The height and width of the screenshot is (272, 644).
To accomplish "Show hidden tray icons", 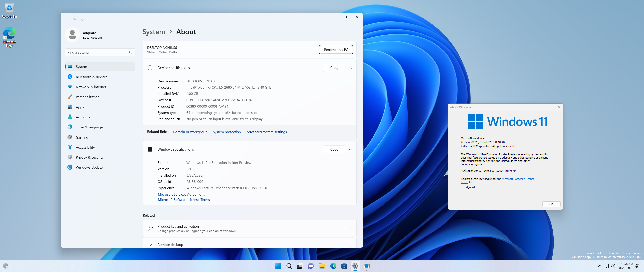I will (x=600, y=266).
